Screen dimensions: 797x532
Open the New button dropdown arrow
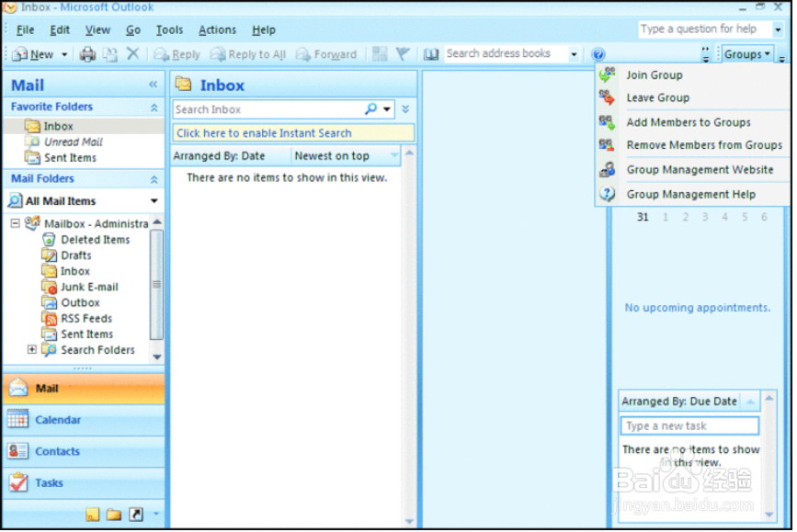[64, 54]
